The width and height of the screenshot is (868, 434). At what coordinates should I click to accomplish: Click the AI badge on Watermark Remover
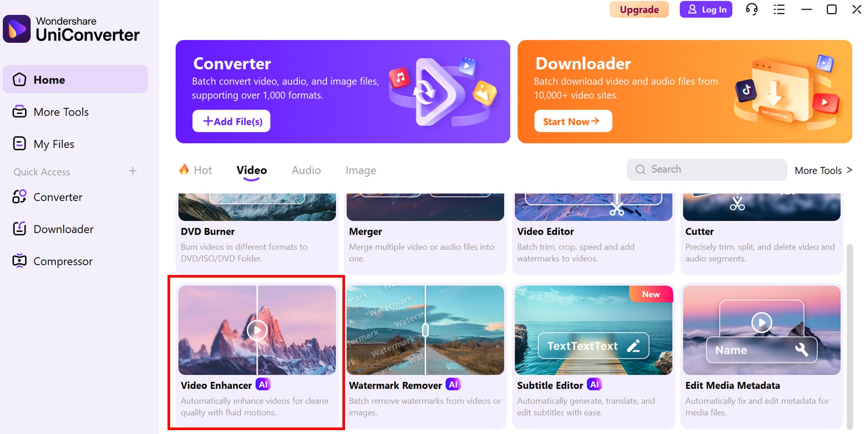click(453, 384)
